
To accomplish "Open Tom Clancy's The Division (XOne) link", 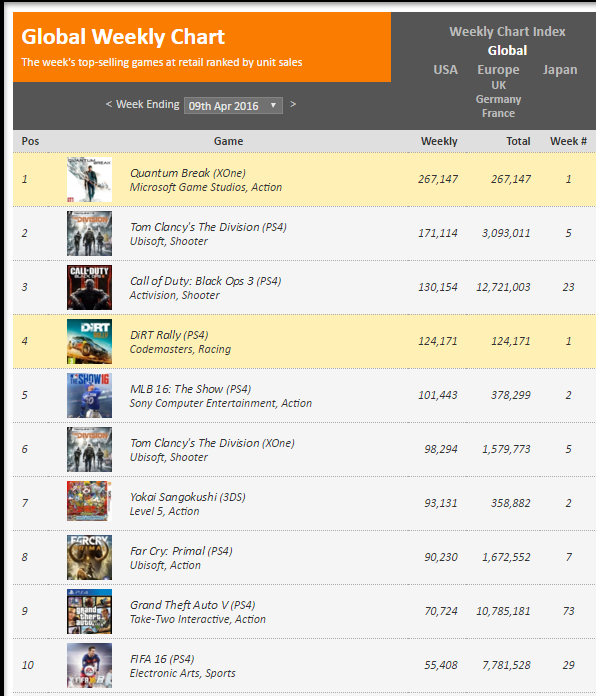I will click(212, 443).
